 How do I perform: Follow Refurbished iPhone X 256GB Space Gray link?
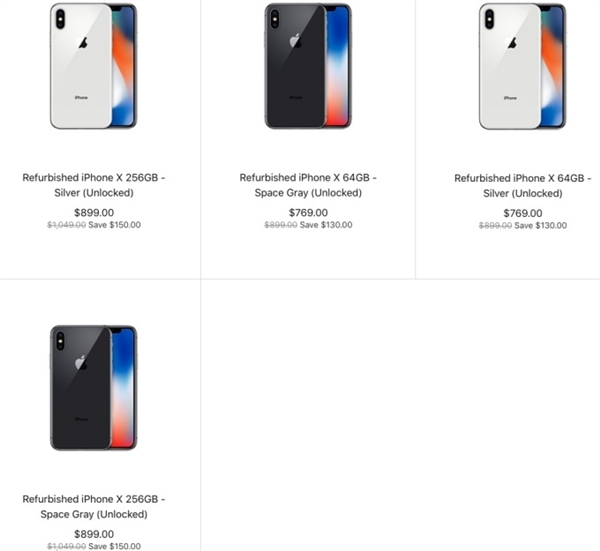coord(94,506)
